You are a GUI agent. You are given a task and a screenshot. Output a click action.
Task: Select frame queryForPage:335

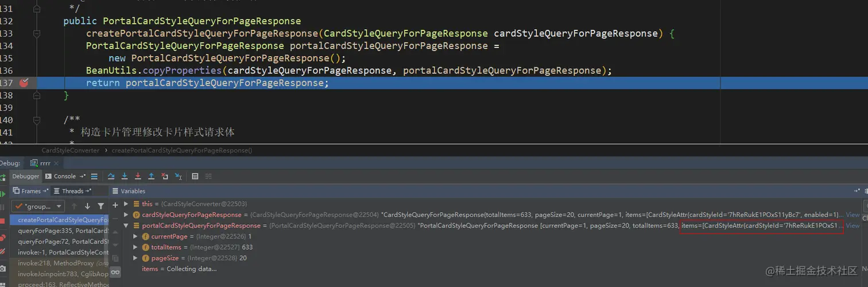click(60, 231)
